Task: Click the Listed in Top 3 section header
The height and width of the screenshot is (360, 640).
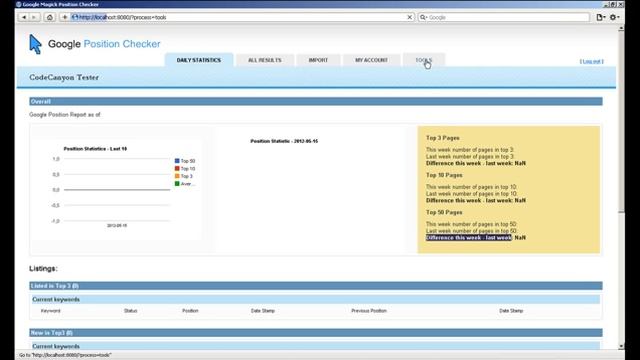Action: coord(316,286)
